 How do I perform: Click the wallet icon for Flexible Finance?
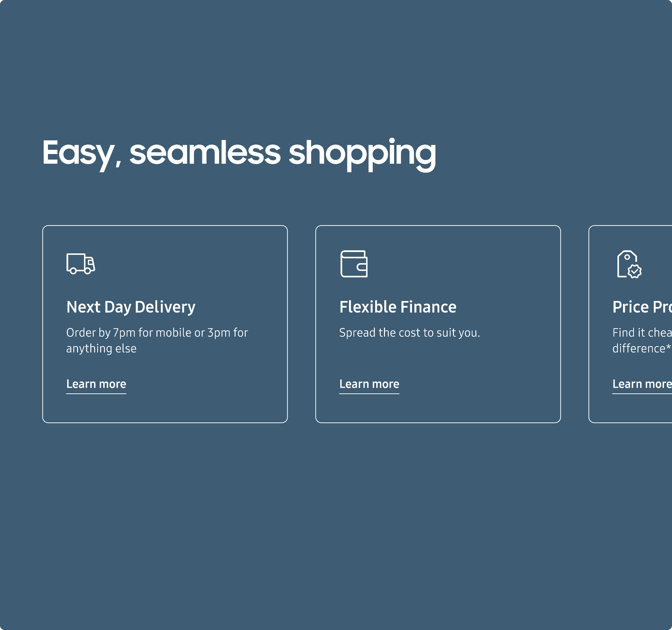[x=354, y=264]
